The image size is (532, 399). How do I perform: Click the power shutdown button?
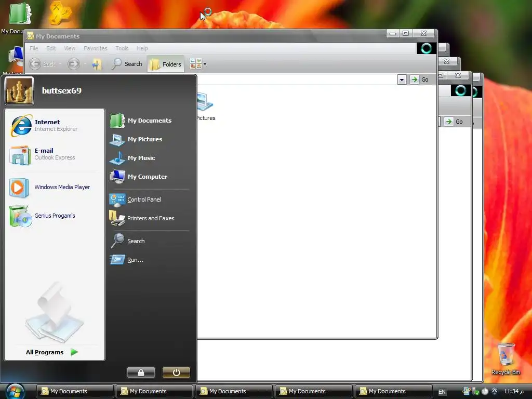176,373
